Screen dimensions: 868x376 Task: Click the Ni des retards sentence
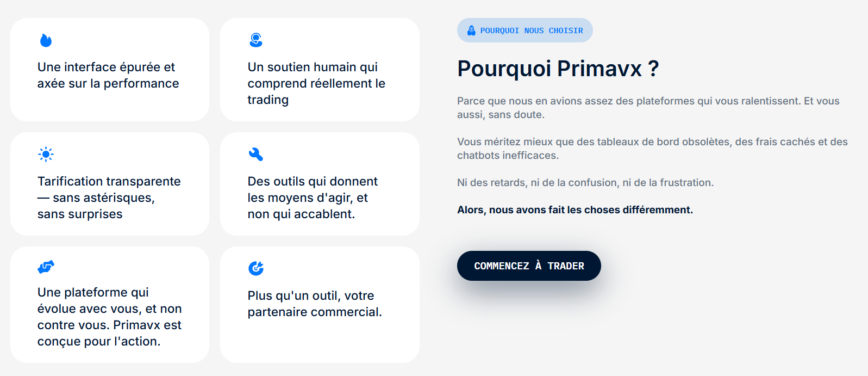(x=585, y=183)
